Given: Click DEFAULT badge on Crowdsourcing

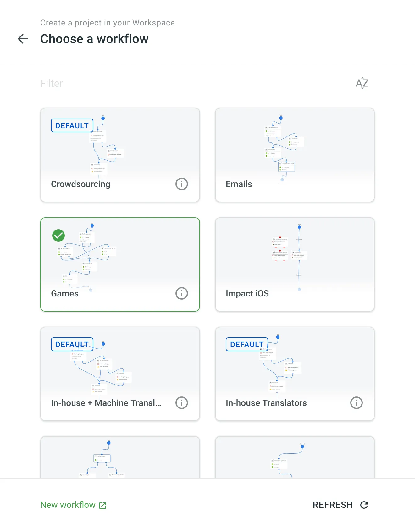Looking at the screenshot, I should point(72,125).
